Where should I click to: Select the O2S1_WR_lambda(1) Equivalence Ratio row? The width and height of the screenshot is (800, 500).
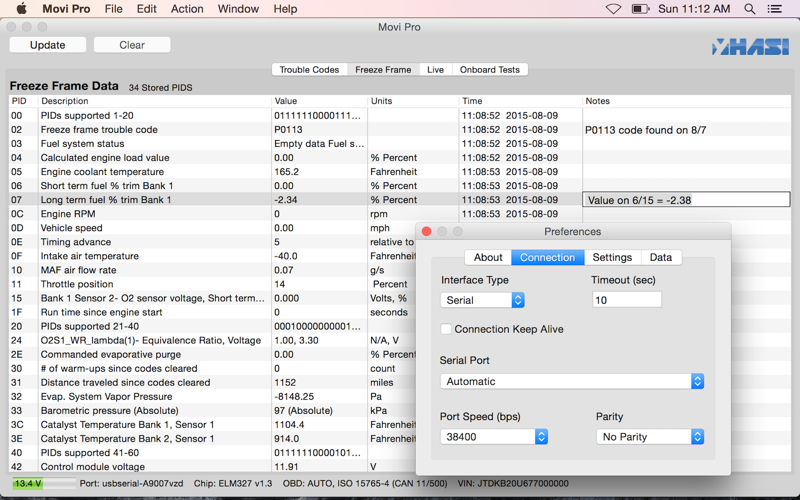tap(212, 340)
